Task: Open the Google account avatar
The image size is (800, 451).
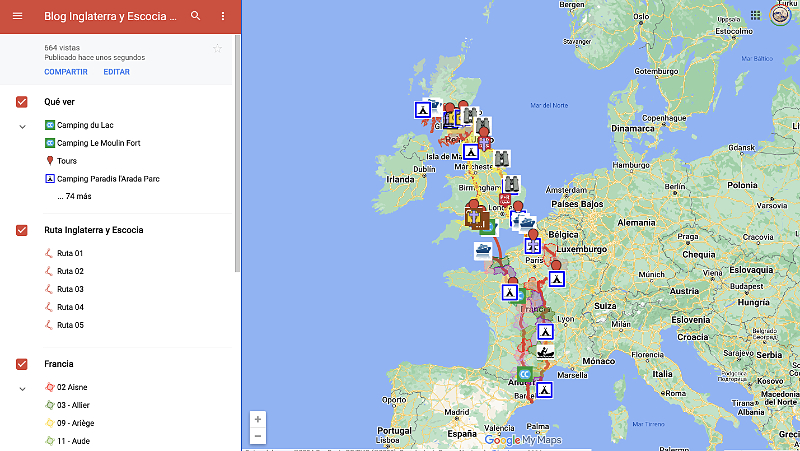Action: [780, 14]
